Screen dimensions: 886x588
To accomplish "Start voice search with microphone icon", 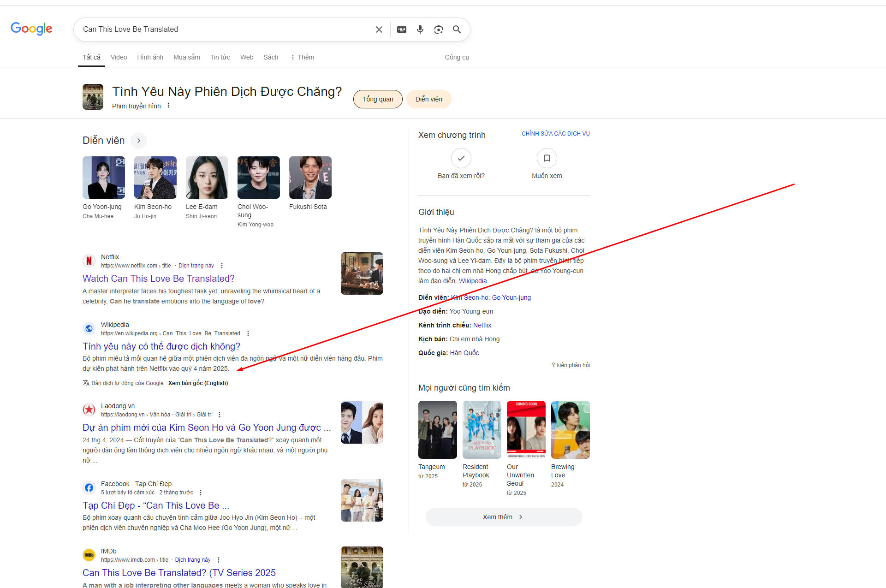I will [420, 30].
